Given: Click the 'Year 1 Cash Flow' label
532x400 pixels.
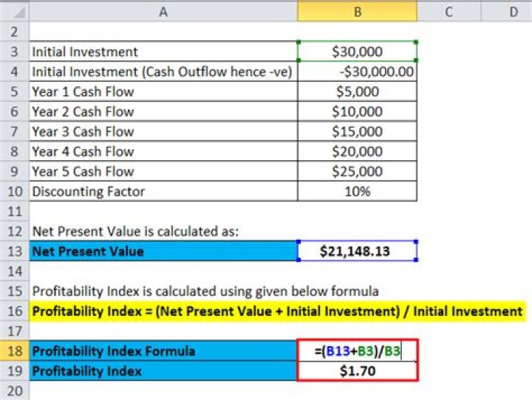Looking at the screenshot, I should tap(83, 92).
